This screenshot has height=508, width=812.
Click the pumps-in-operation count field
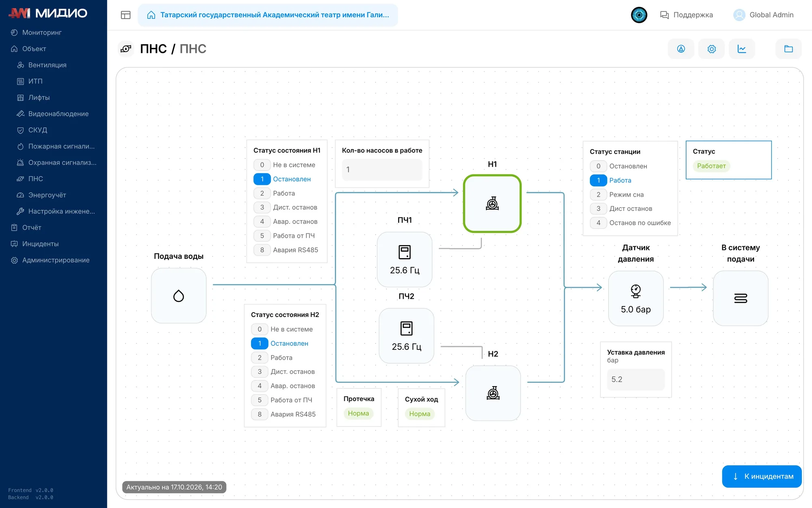(x=382, y=169)
